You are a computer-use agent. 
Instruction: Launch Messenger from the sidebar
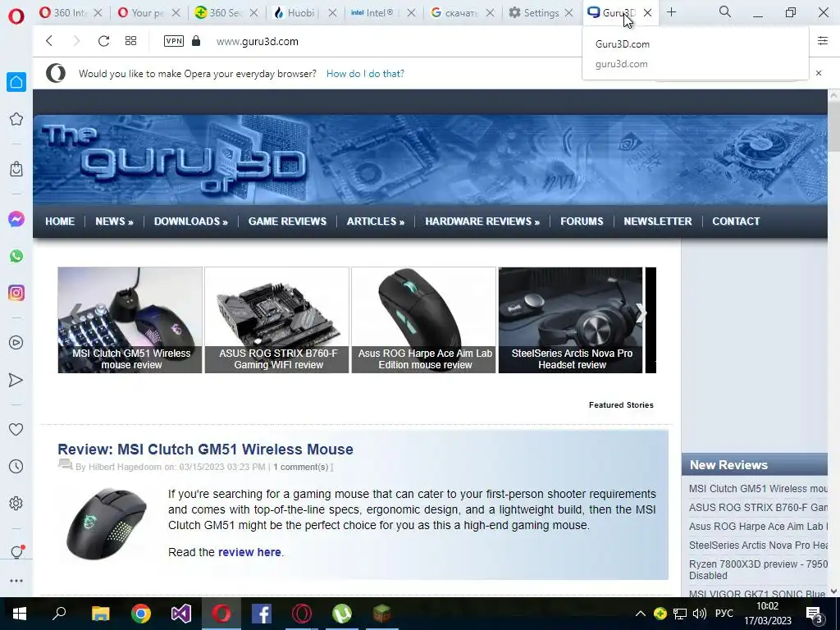pos(16,219)
